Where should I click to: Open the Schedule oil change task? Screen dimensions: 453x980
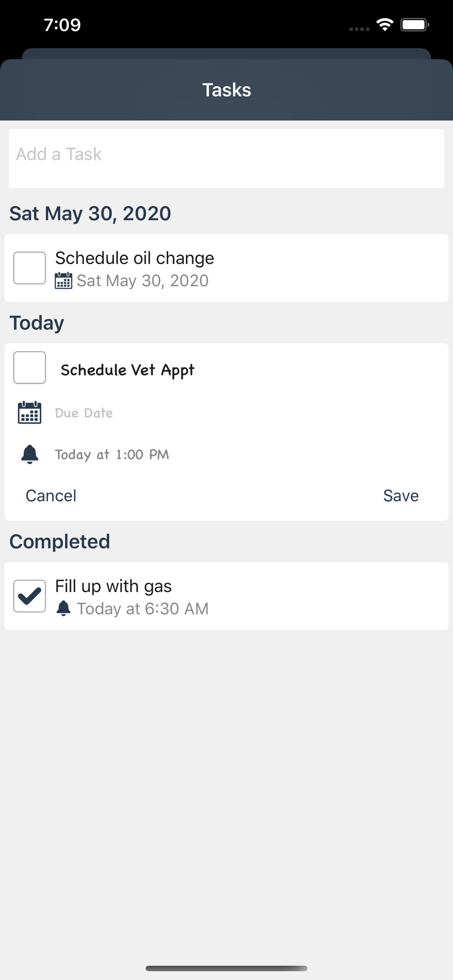point(134,258)
